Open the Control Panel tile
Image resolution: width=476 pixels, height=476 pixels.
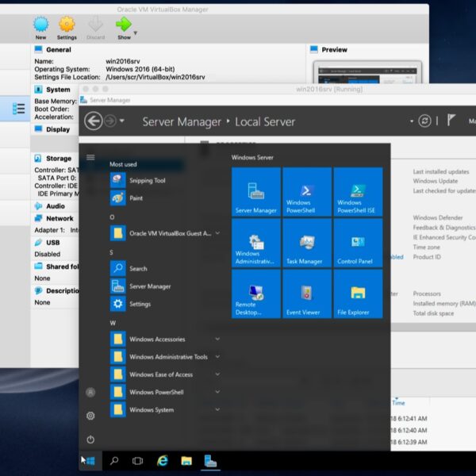point(358,243)
